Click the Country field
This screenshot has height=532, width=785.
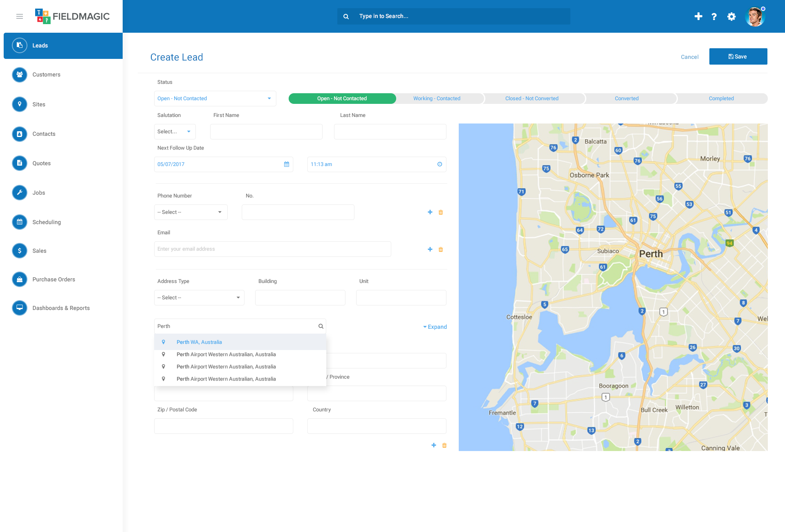tap(377, 426)
